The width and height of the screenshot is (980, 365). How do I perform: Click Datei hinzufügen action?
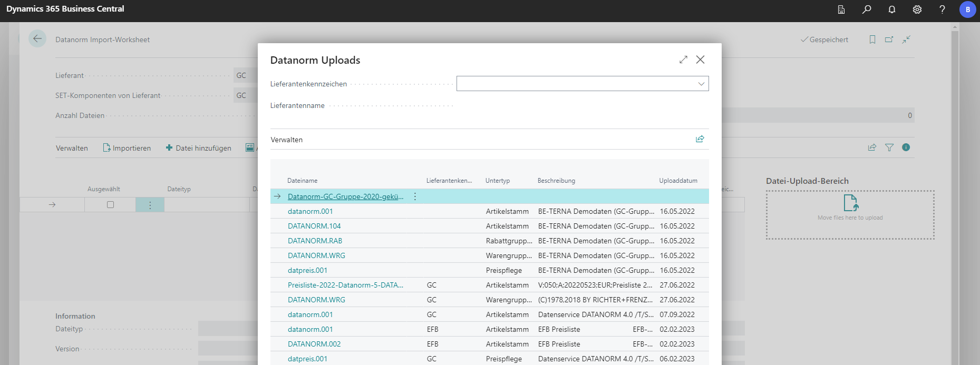199,148
